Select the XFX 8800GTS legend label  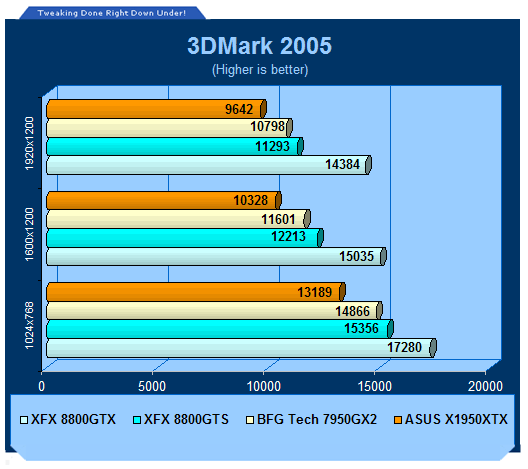(186, 420)
